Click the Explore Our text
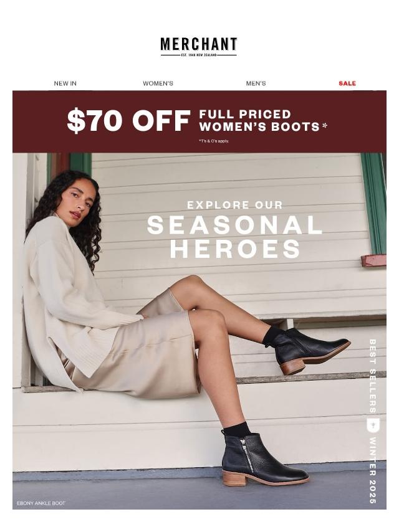Viewport: 399px width, 532px height. (x=235, y=205)
